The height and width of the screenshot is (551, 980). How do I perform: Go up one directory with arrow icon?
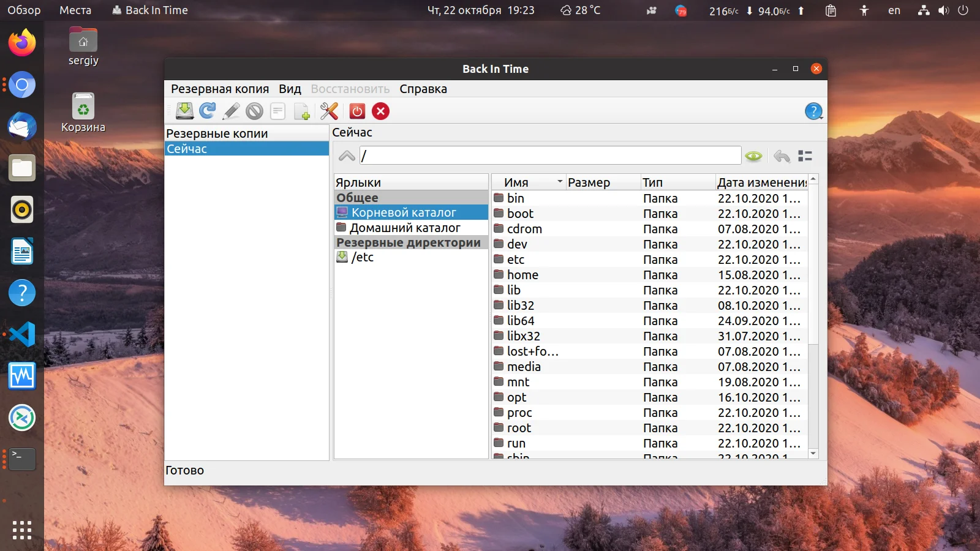click(347, 156)
